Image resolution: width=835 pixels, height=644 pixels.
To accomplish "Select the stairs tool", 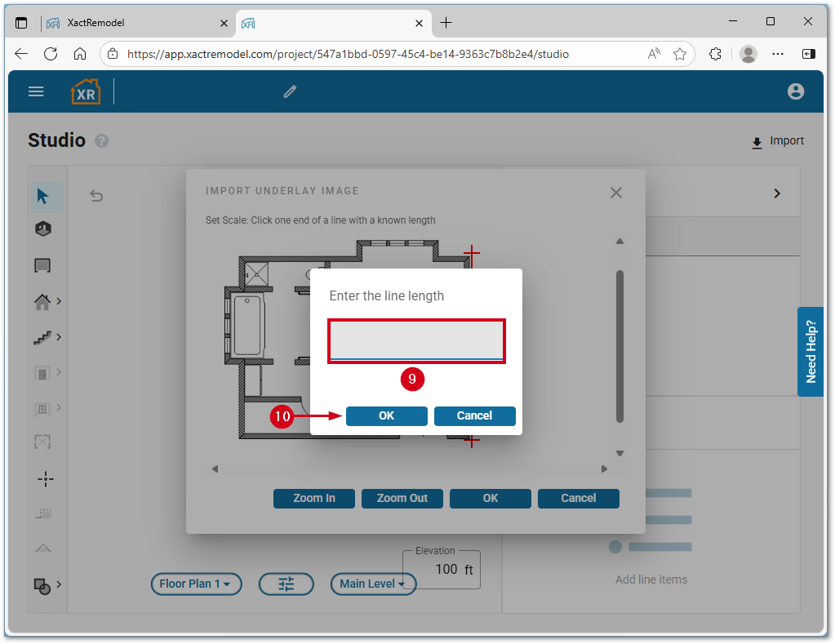I will click(x=42, y=337).
